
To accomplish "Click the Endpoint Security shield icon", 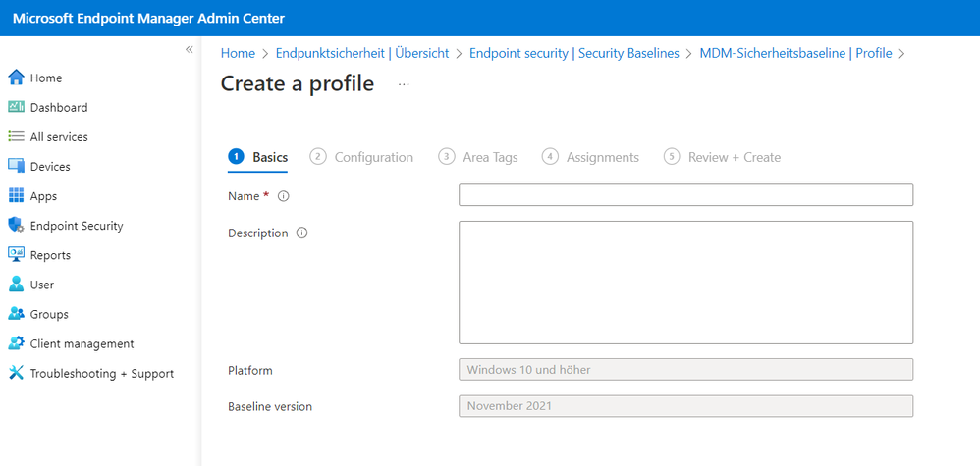I will pyautogui.click(x=16, y=225).
